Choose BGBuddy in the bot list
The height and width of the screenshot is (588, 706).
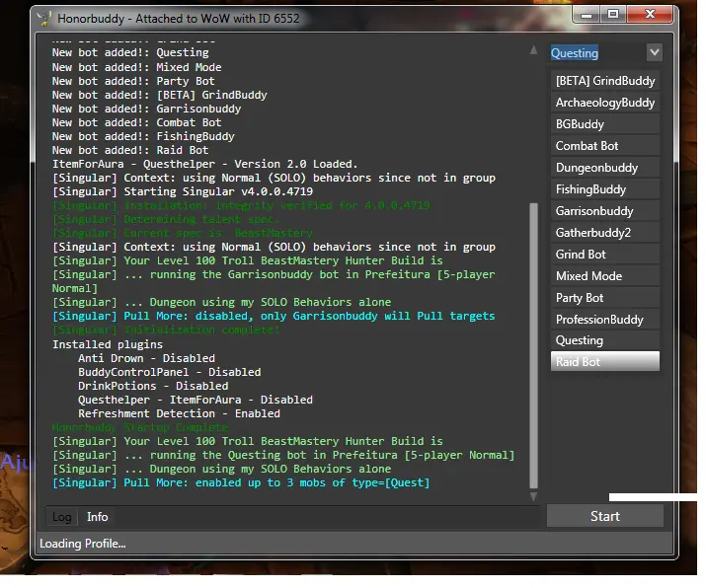(x=605, y=124)
